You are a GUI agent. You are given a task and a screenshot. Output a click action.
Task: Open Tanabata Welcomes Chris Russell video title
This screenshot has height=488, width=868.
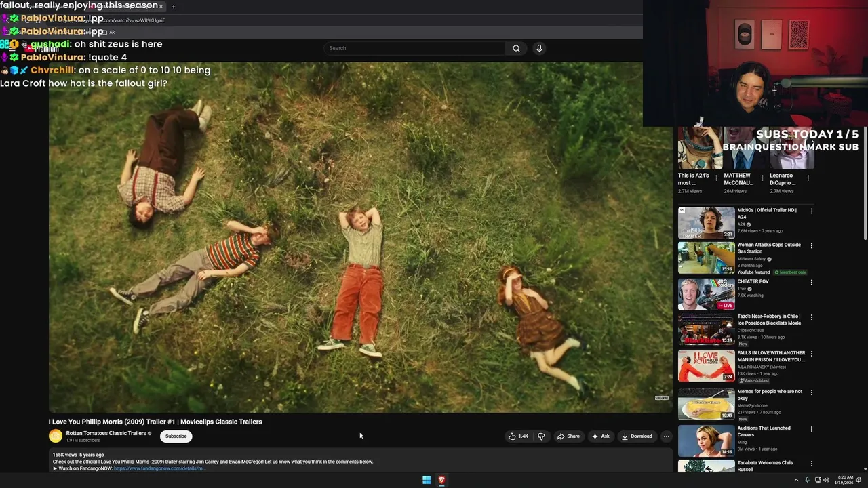coord(765,466)
